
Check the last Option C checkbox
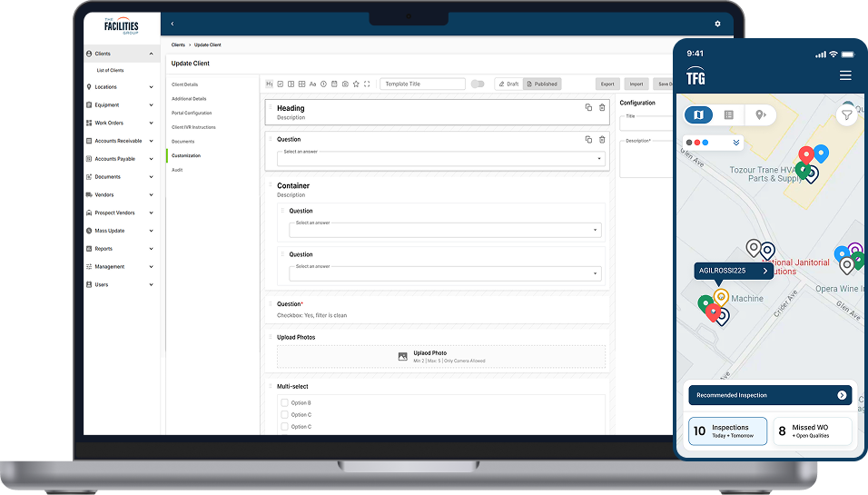(284, 426)
